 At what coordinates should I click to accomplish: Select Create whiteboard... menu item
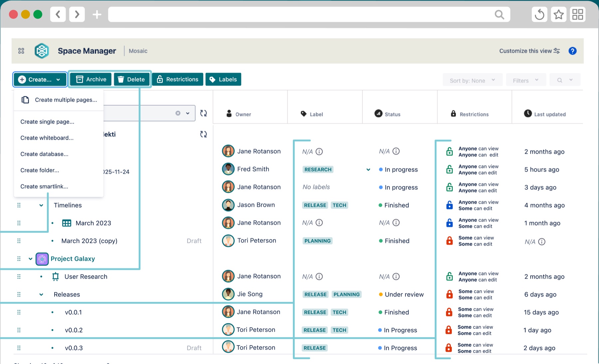click(47, 138)
